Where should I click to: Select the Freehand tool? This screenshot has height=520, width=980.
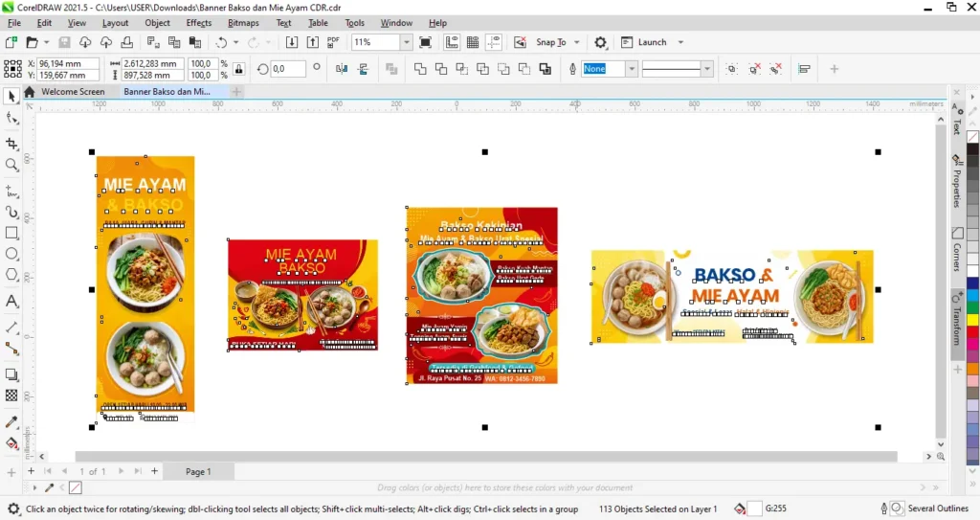click(x=11, y=191)
